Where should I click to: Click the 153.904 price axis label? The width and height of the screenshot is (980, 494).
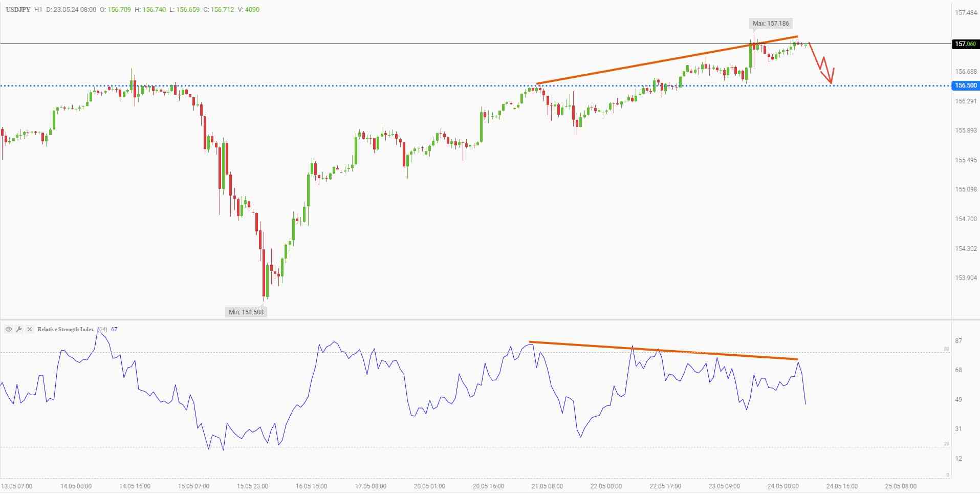(x=966, y=278)
